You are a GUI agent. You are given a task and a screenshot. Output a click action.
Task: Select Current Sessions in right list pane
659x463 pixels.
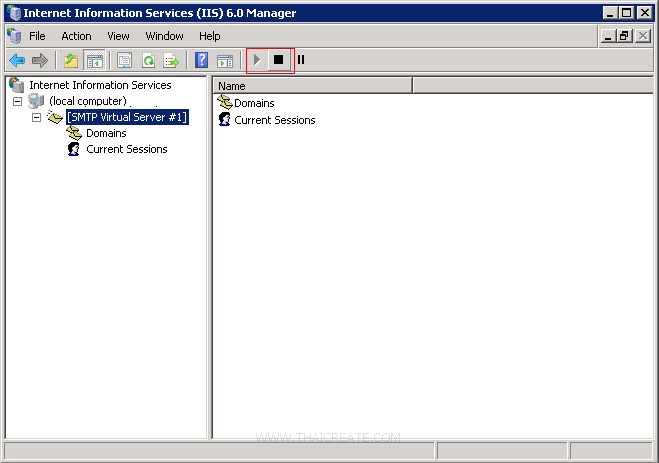click(x=274, y=120)
